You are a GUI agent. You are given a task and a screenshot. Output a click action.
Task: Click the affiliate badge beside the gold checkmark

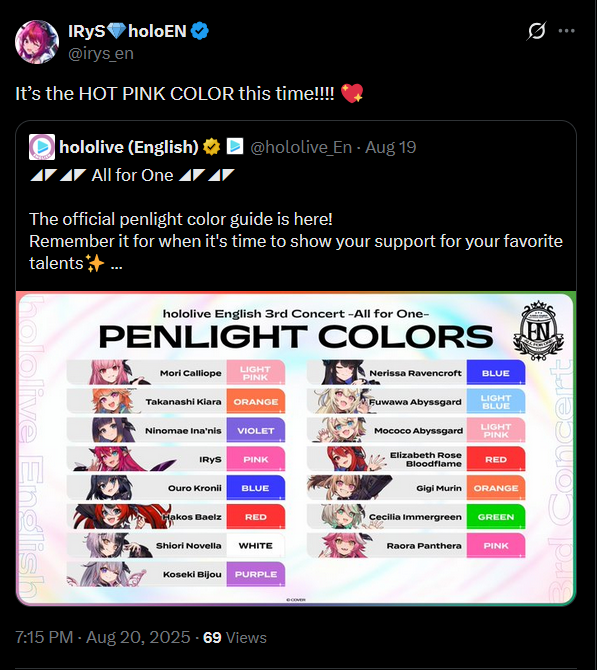[235, 146]
